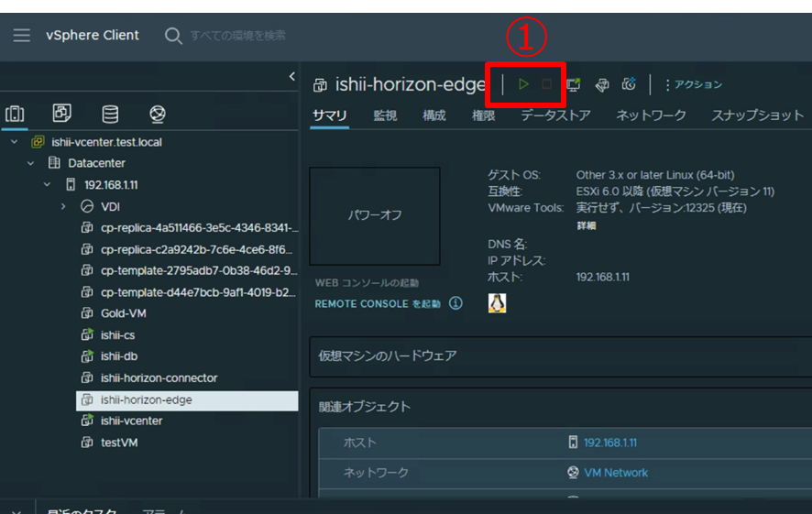The width and height of the screenshot is (812, 514).
Task: Click the 詳細 VMware Tools details link
Action: click(587, 225)
